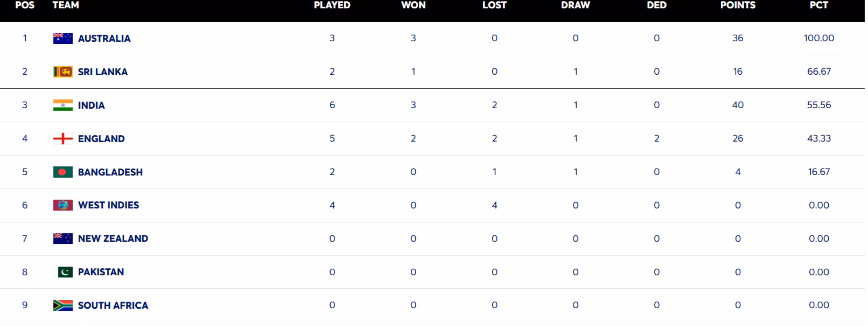Click the Sri Lanka flag icon

pyautogui.click(x=63, y=72)
